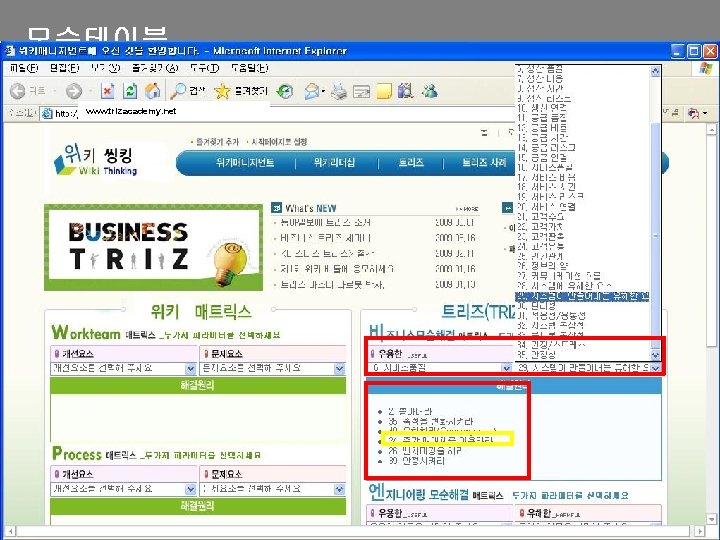Click the Stop icon with the red X
Image resolution: width=720 pixels, height=540 pixels.
pos(107,91)
